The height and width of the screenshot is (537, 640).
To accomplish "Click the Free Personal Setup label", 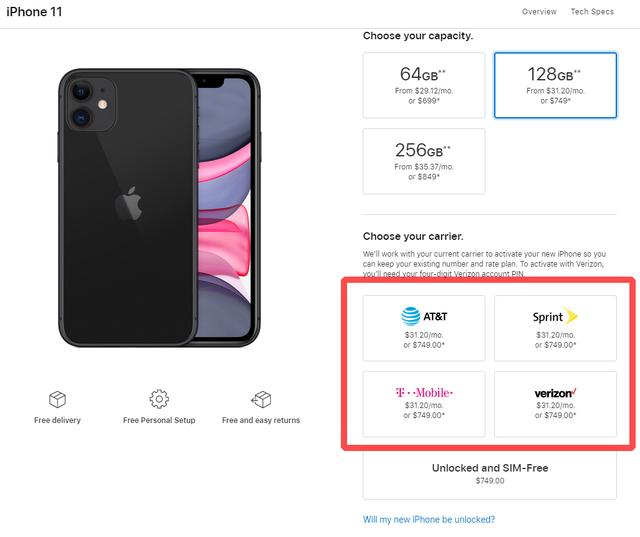I will 159,421.
